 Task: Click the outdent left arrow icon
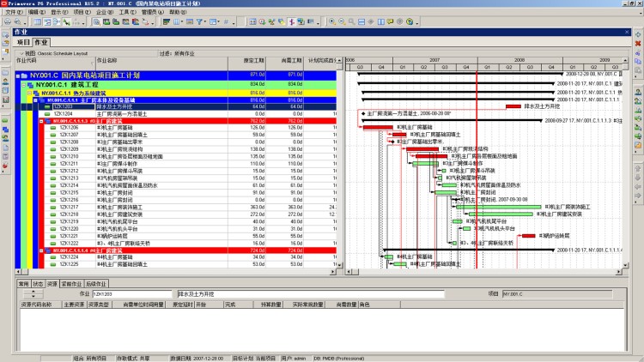(x=638, y=187)
